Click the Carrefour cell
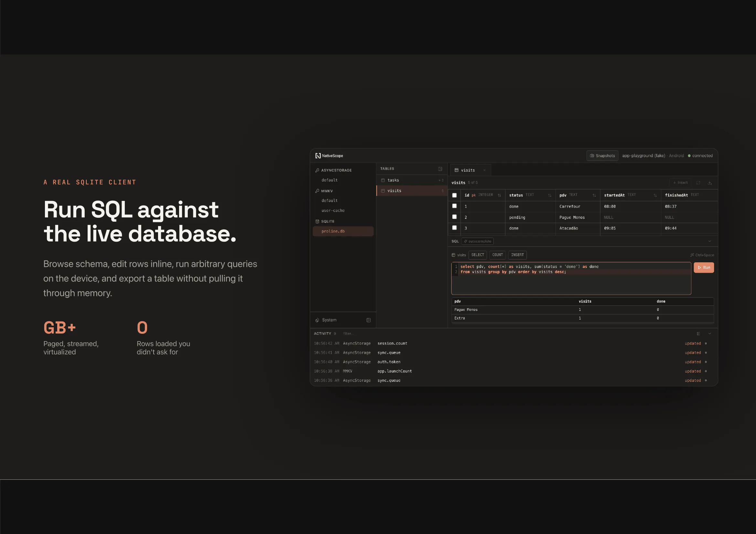Image resolution: width=756 pixels, height=534 pixels. [x=578, y=206]
